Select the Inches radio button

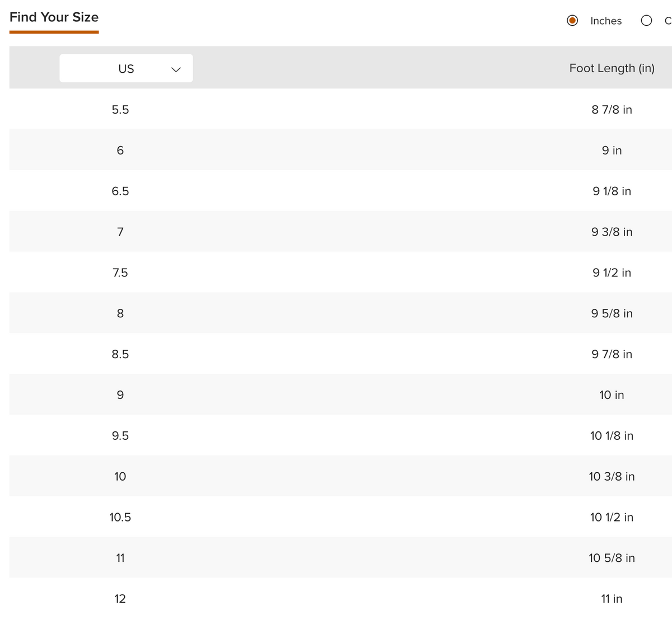tap(572, 21)
